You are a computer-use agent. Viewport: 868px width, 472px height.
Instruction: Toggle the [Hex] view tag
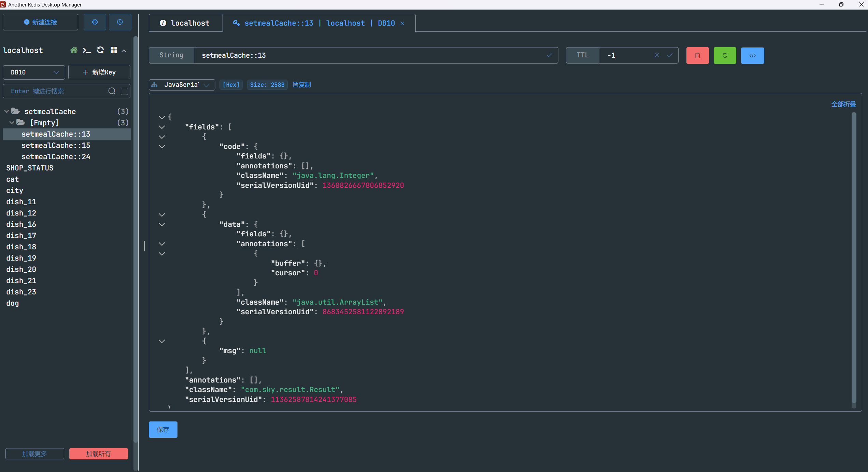tap(231, 85)
